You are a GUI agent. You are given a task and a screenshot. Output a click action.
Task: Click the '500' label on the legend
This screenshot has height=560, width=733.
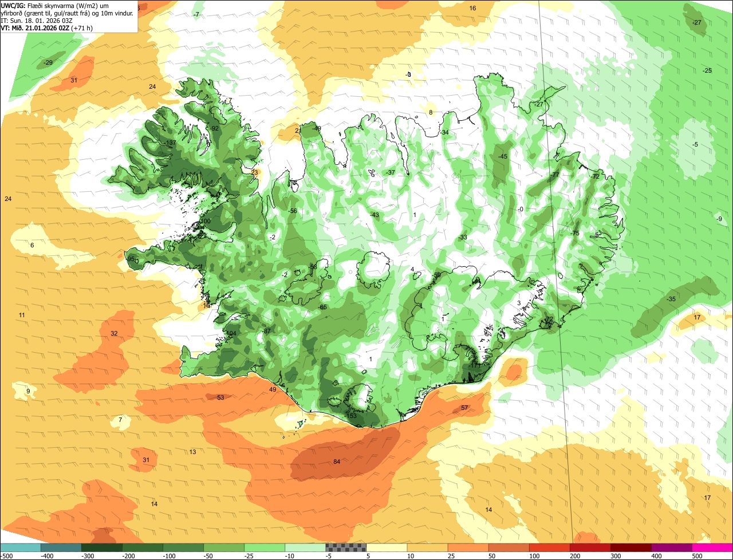(697, 556)
